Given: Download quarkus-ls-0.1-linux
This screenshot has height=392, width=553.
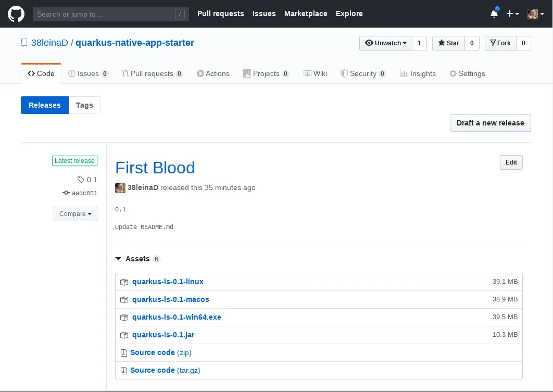Looking at the screenshot, I should pos(168,282).
